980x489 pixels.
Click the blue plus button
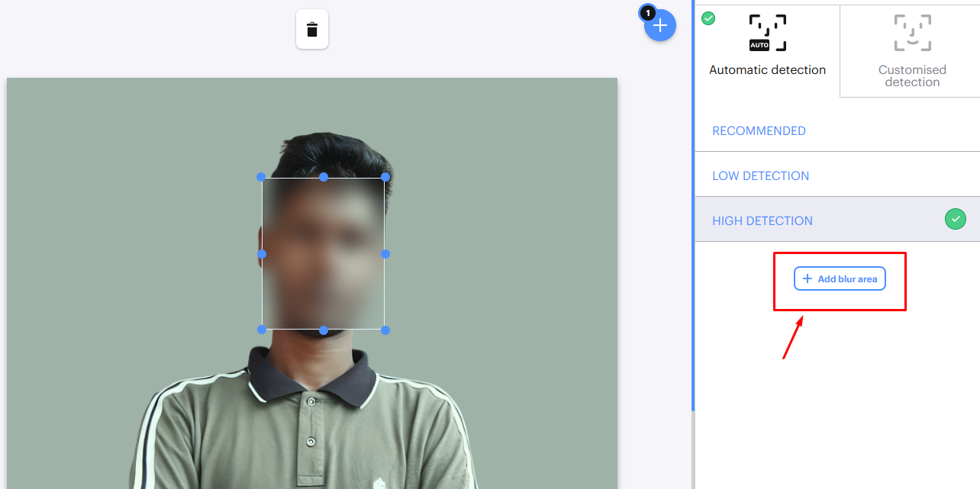[x=659, y=25]
